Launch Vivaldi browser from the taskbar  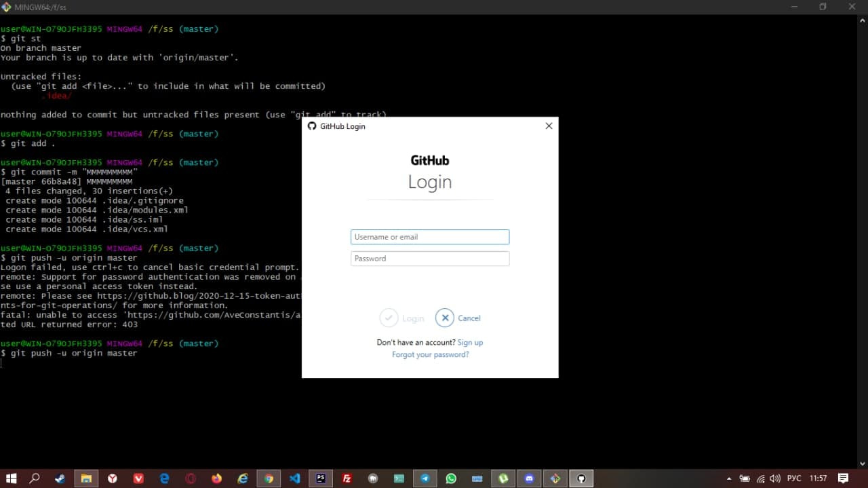[x=138, y=478]
